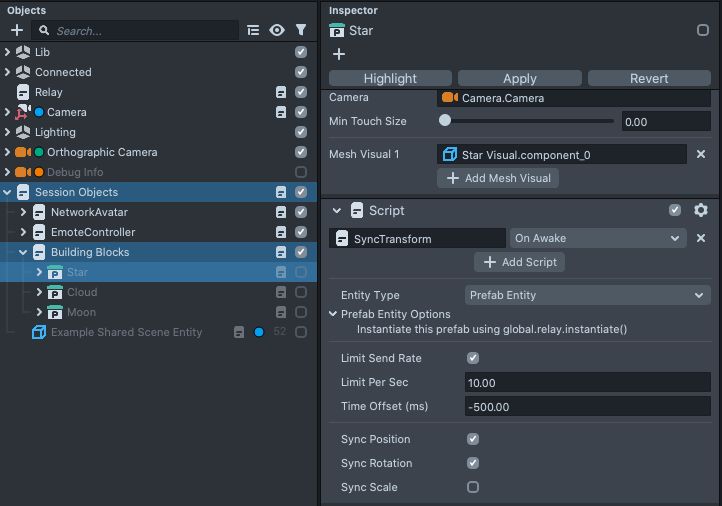722x506 pixels.
Task: Uncheck the Limit Send Rate checkbox
Action: [x=473, y=358]
